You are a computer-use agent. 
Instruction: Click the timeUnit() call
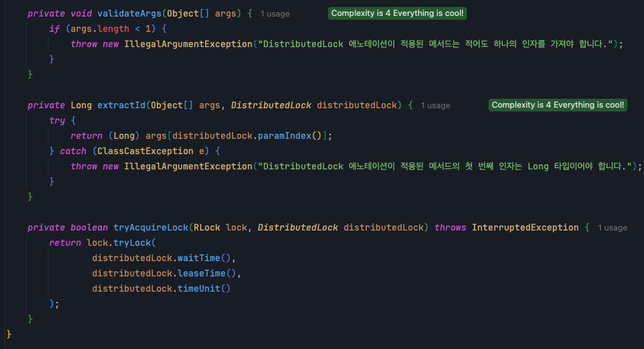tap(204, 288)
